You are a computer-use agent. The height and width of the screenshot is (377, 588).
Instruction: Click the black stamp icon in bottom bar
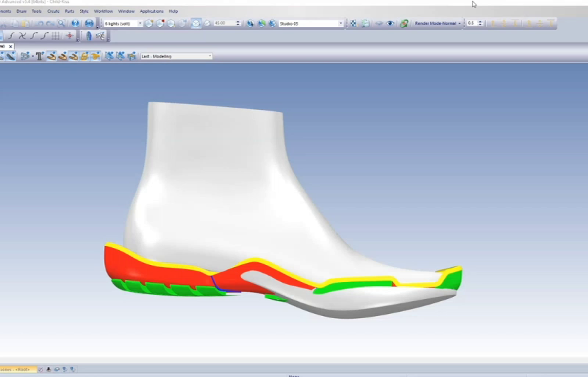pyautogui.click(x=49, y=369)
